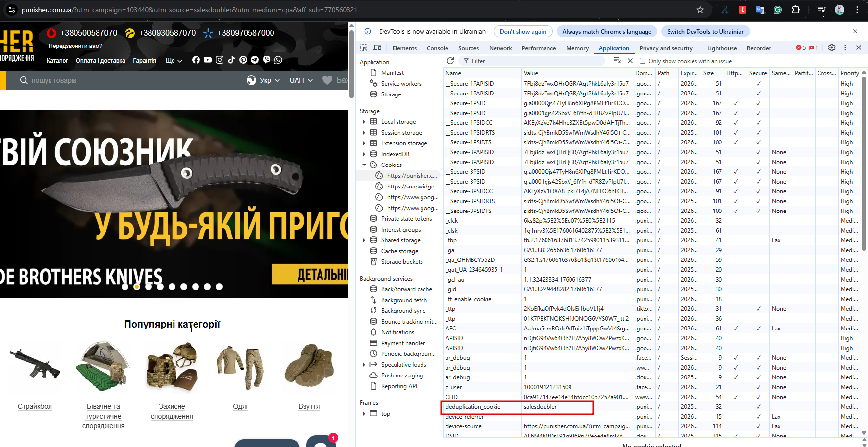Open the media controls icon in Chrome toolbar
Viewport: 868px width, 447px height.
coord(822,10)
